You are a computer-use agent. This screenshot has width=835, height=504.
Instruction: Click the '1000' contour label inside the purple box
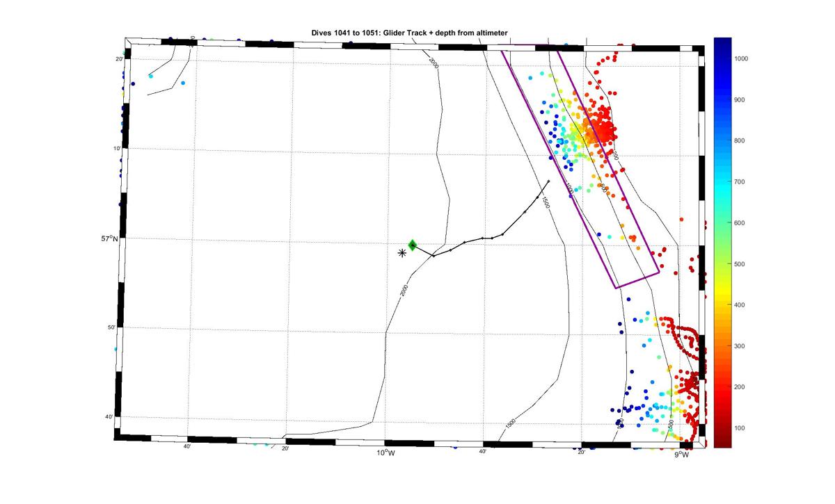(570, 188)
